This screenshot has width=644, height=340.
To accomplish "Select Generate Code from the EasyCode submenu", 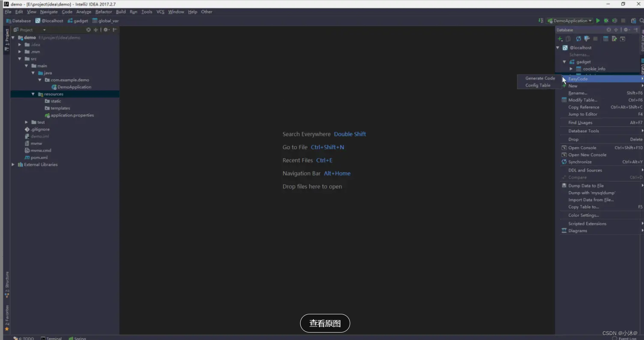I will point(540,78).
